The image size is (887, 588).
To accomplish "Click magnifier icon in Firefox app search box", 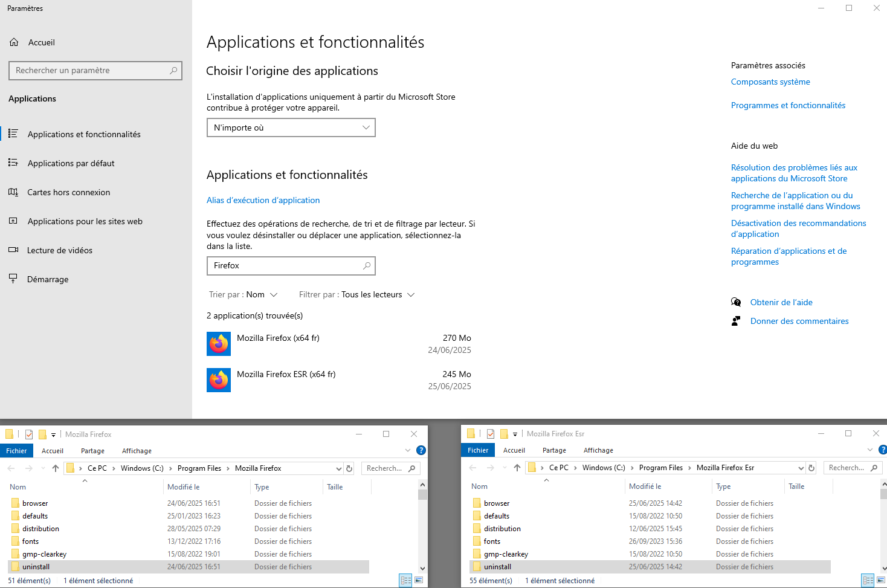I will [x=367, y=266].
